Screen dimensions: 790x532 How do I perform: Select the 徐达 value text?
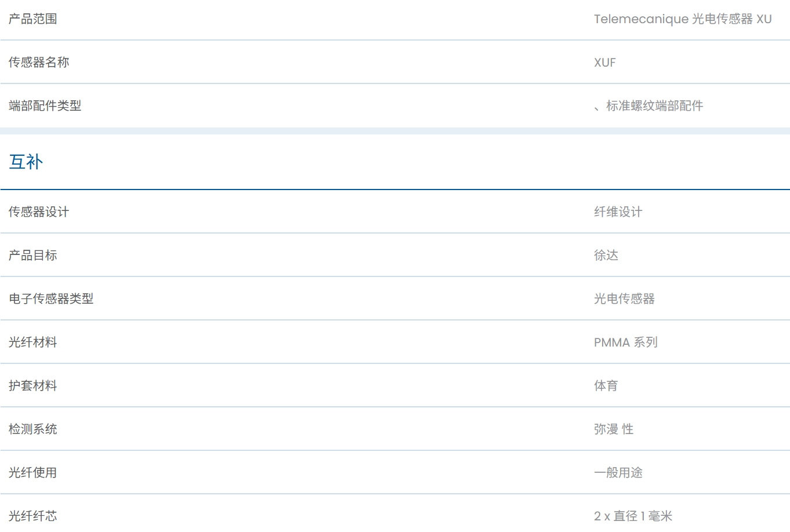click(x=606, y=256)
